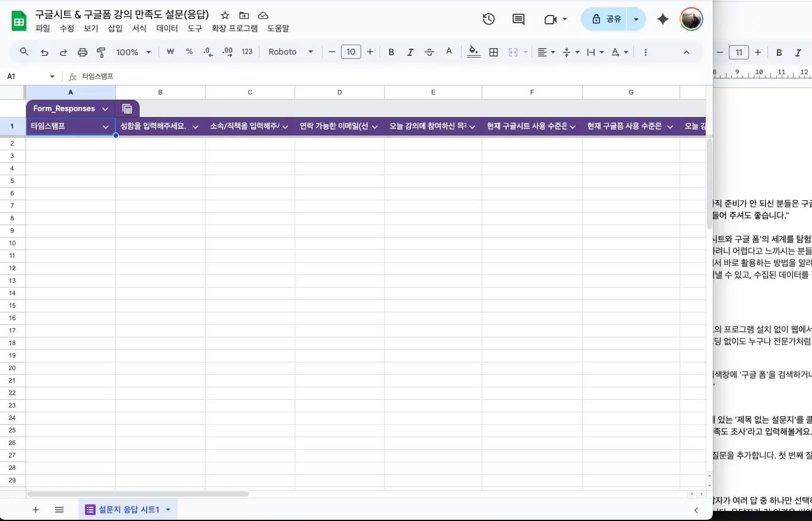Open the borders tool

click(493, 52)
